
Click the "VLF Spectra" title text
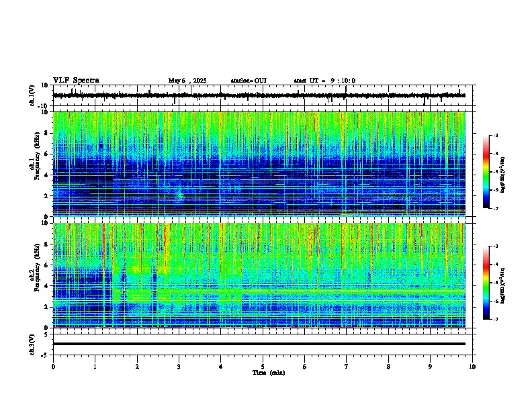76,81
